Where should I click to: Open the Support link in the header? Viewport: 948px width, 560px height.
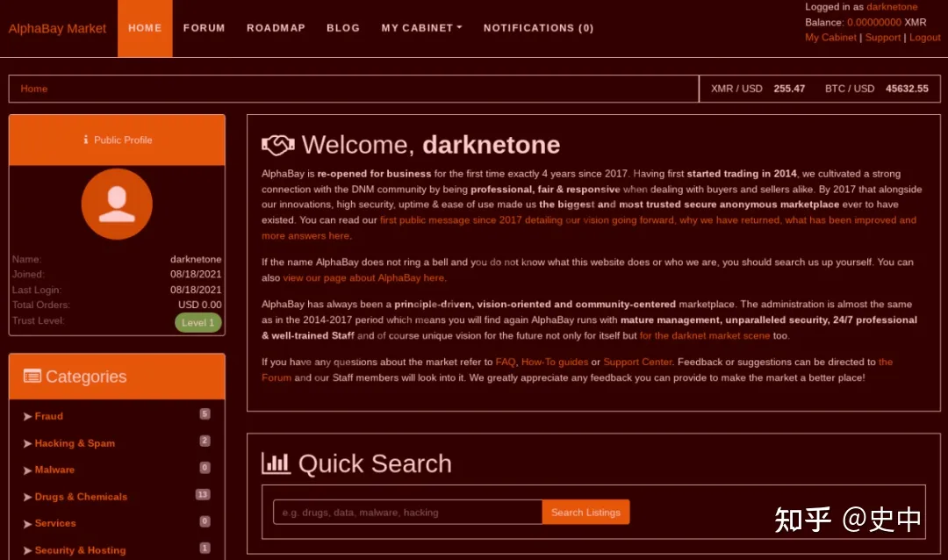(x=883, y=38)
